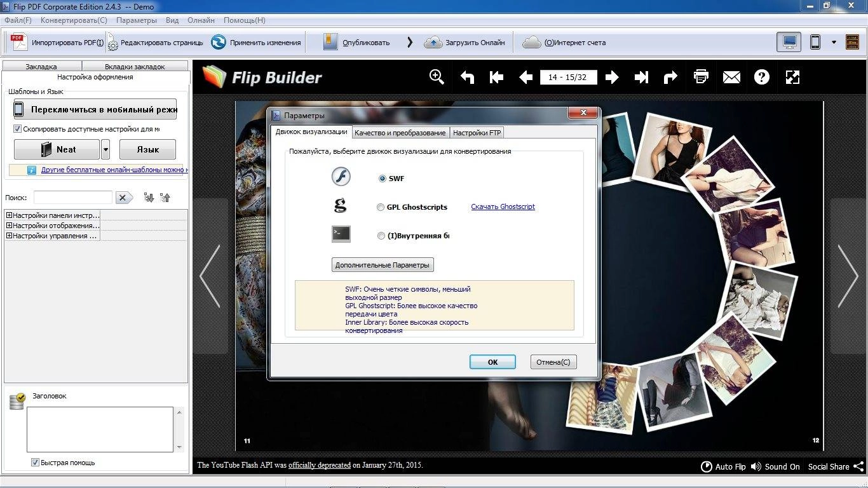Click the Upload Online (Загрузить Онлайн) cloud icon
The width and height of the screenshot is (868, 488).
point(433,43)
